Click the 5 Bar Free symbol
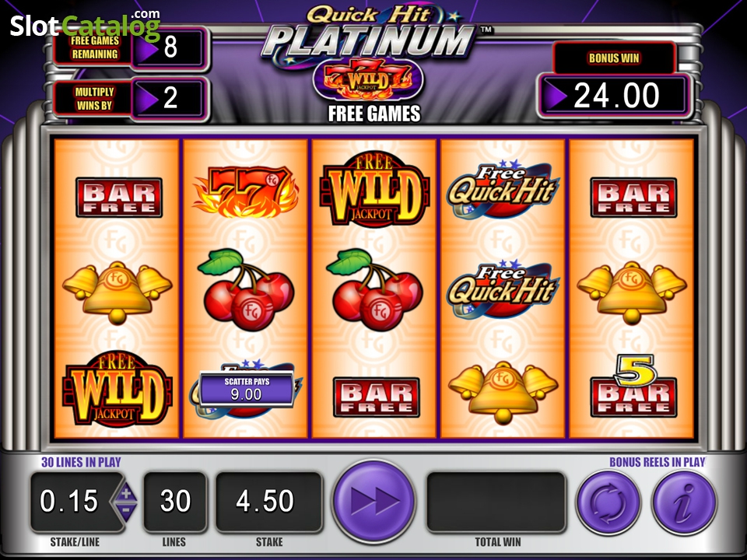This screenshot has width=747, height=560. click(x=633, y=387)
